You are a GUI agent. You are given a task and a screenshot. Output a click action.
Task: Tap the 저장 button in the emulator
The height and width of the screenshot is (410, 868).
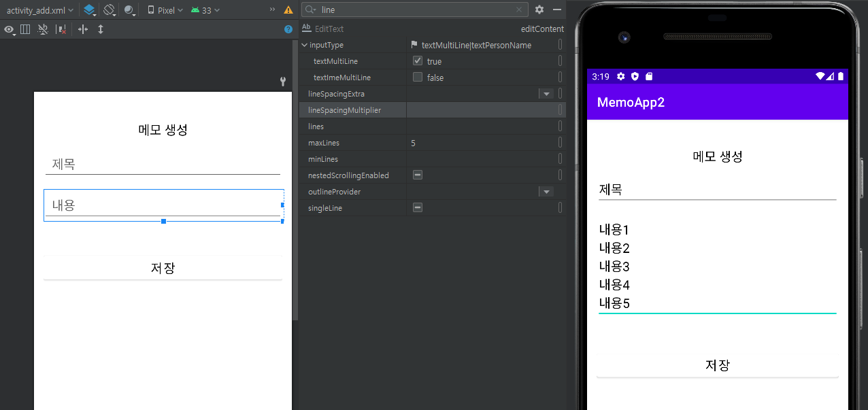pos(718,365)
